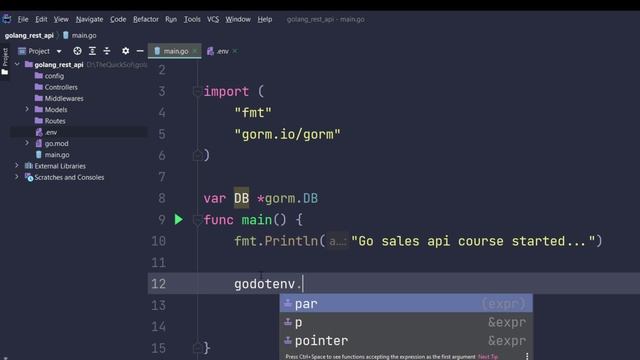
Task: Choose the 'par' completion suggestion
Action: (x=406, y=303)
